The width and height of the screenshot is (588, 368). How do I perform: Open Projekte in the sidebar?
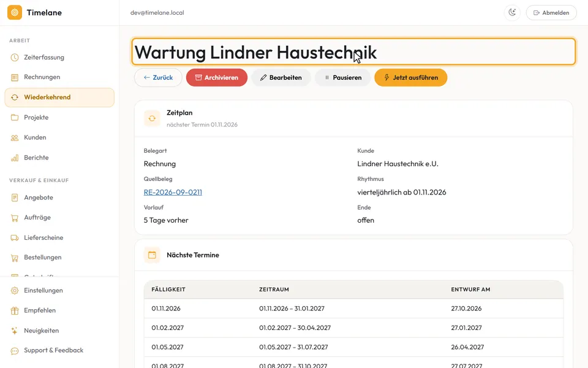click(59, 118)
